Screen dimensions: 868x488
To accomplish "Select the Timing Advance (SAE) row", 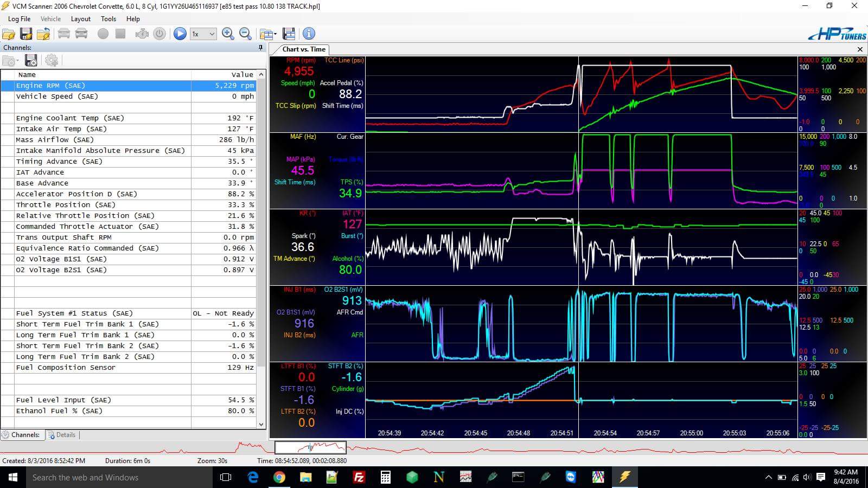I will [x=129, y=162].
